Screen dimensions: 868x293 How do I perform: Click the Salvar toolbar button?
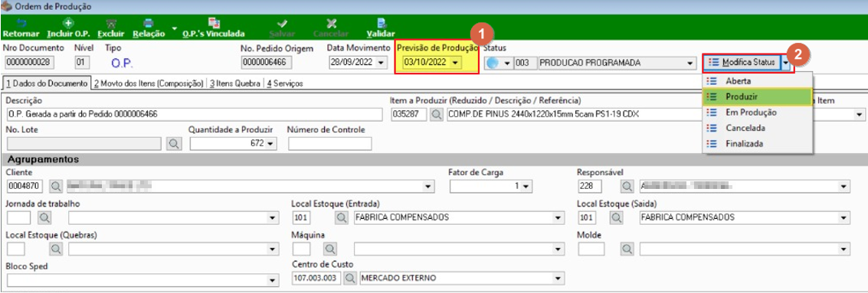pyautogui.click(x=282, y=28)
